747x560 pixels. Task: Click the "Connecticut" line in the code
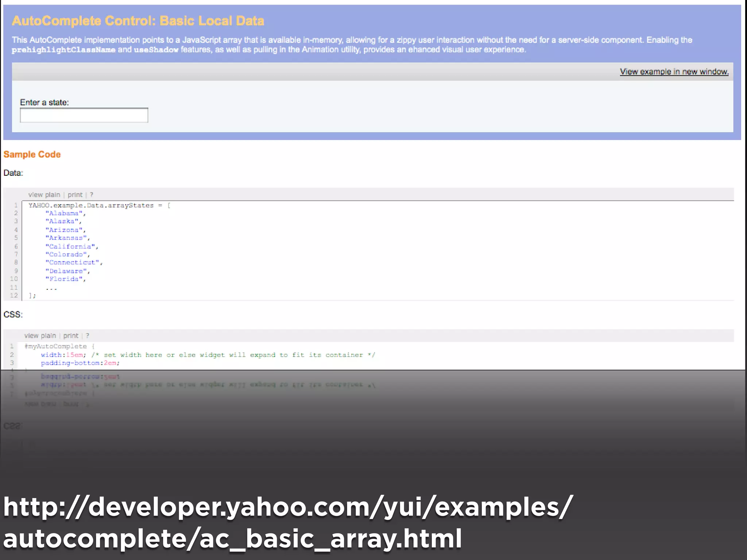pyautogui.click(x=74, y=262)
